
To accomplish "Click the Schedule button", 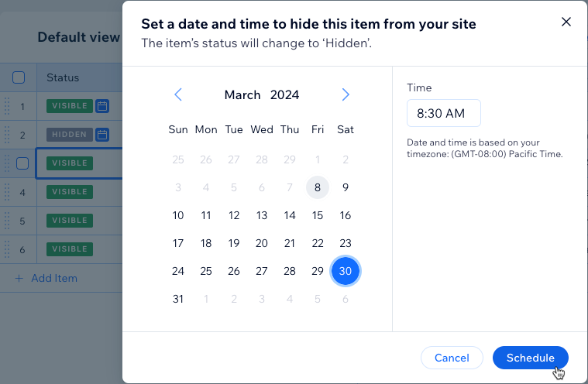I will (x=530, y=358).
